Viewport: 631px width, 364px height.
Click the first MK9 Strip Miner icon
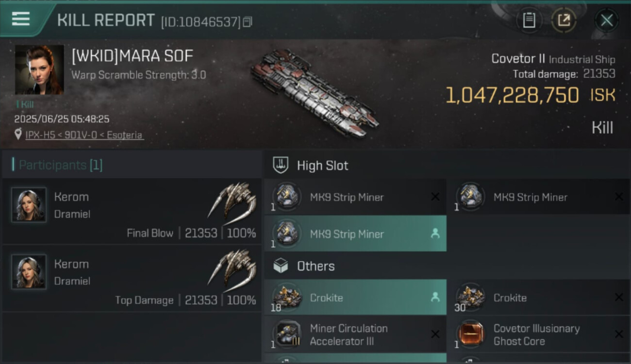[287, 197]
